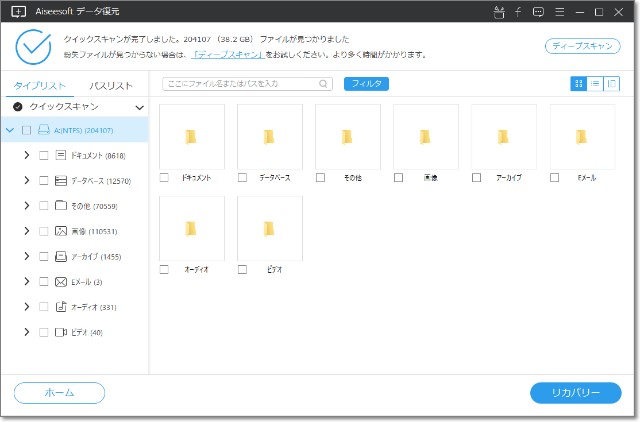This screenshot has width=640, height=422.
Task: Click the Facebook share icon
Action: (520, 12)
